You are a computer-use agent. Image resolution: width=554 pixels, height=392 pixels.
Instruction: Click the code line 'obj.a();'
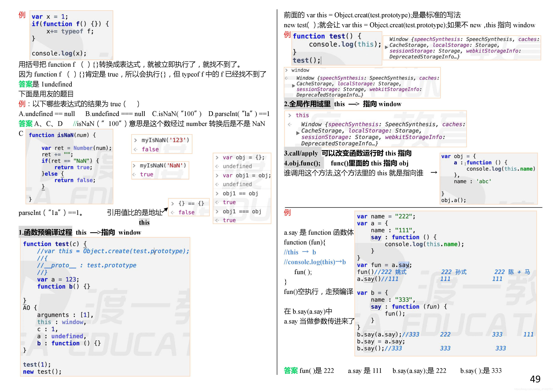click(x=454, y=200)
